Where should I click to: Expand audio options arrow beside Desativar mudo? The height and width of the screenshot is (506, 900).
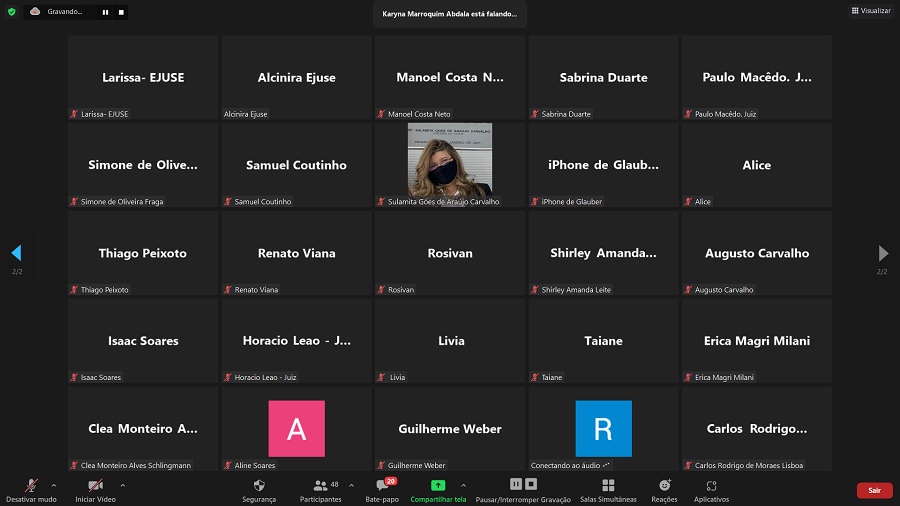(54, 485)
